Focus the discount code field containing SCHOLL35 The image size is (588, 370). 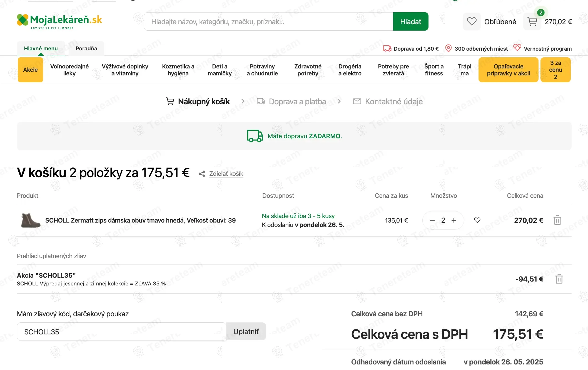point(121,332)
